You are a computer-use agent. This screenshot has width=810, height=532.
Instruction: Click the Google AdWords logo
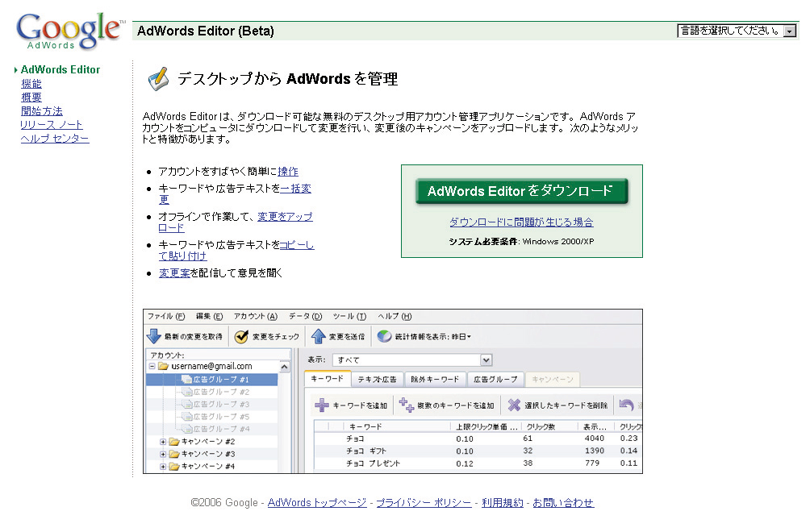(69, 31)
